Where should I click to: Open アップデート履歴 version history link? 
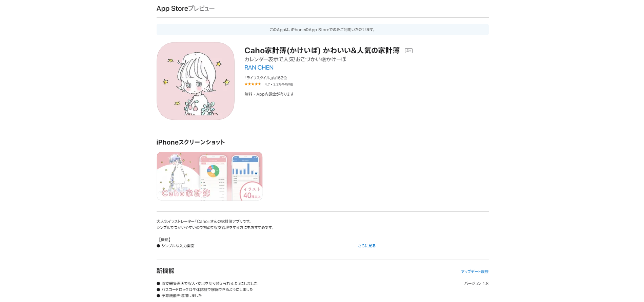[475, 271]
